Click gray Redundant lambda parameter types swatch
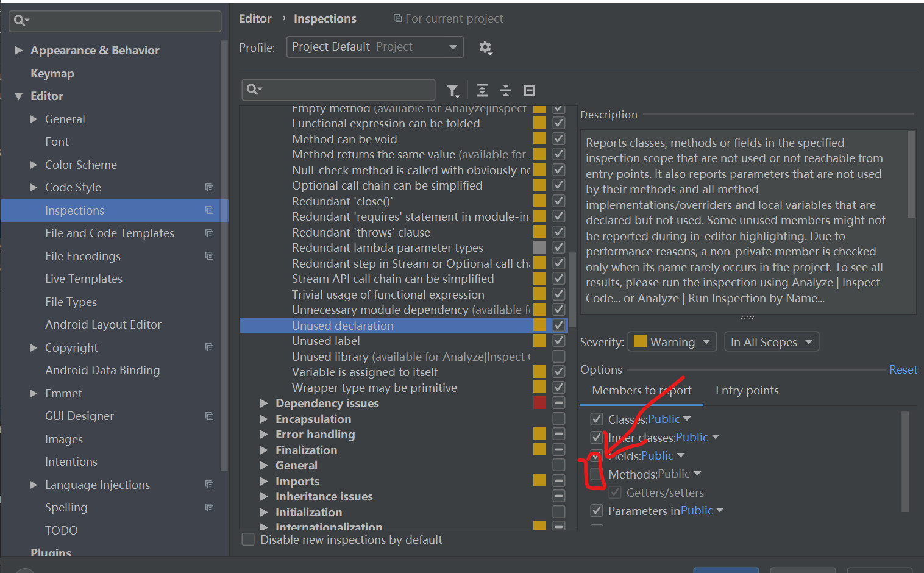 coord(539,247)
